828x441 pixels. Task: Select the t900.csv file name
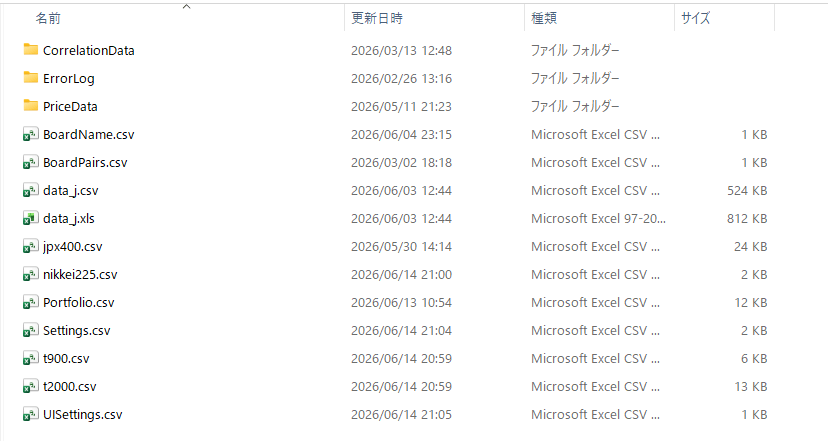click(66, 359)
